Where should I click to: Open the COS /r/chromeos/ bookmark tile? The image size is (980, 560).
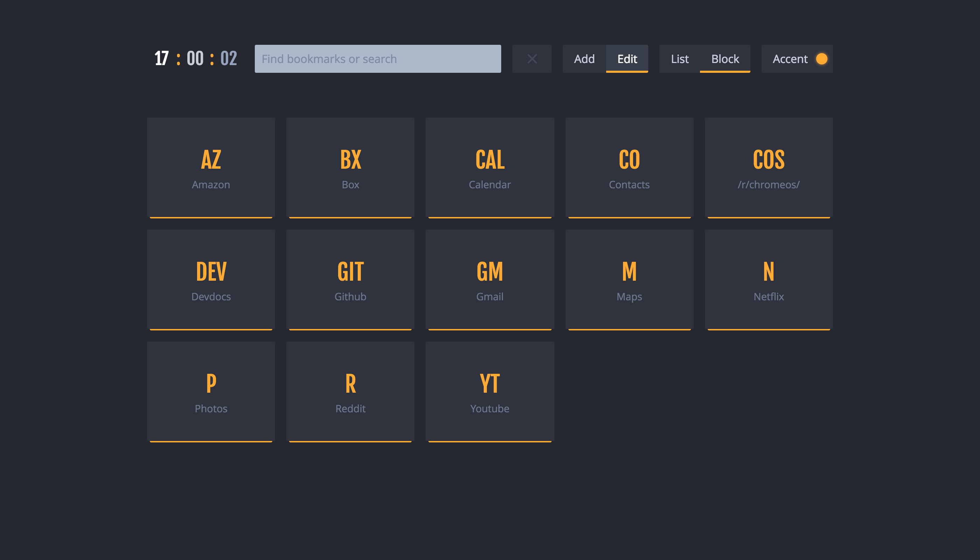(x=769, y=168)
